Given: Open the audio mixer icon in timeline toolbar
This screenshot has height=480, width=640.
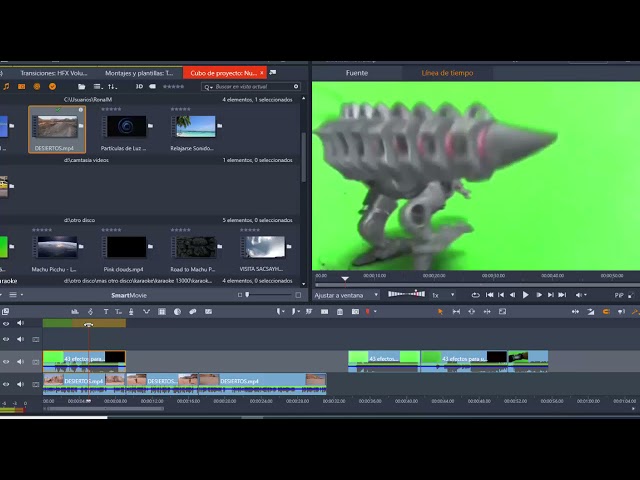Looking at the screenshot, I should [75, 311].
